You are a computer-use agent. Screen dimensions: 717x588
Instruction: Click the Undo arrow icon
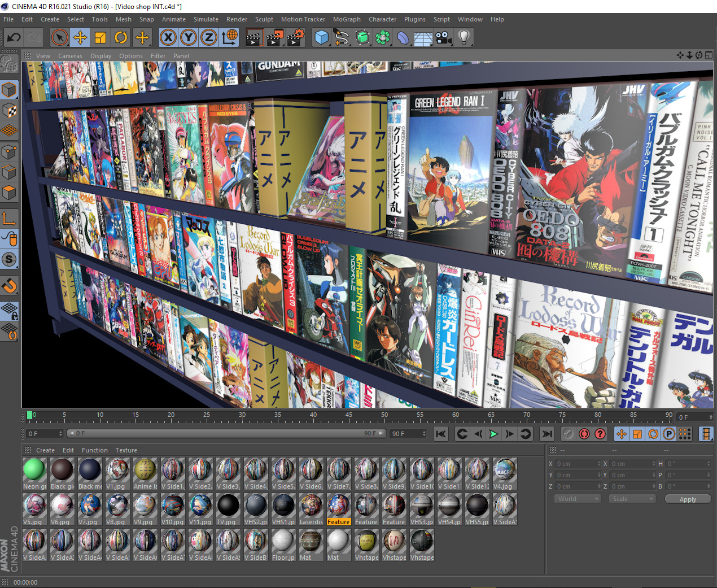coord(14,38)
